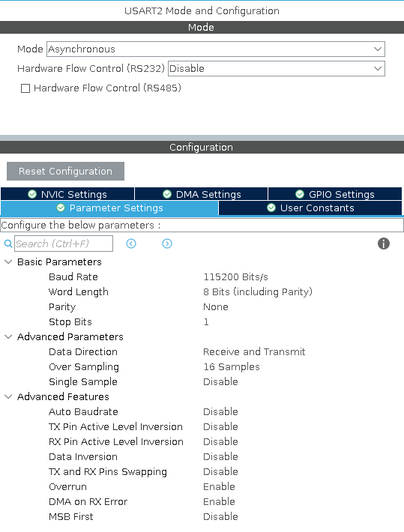The width and height of the screenshot is (404, 532).
Task: Collapse the Advanced Parameters section
Action: pyautogui.click(x=8, y=337)
